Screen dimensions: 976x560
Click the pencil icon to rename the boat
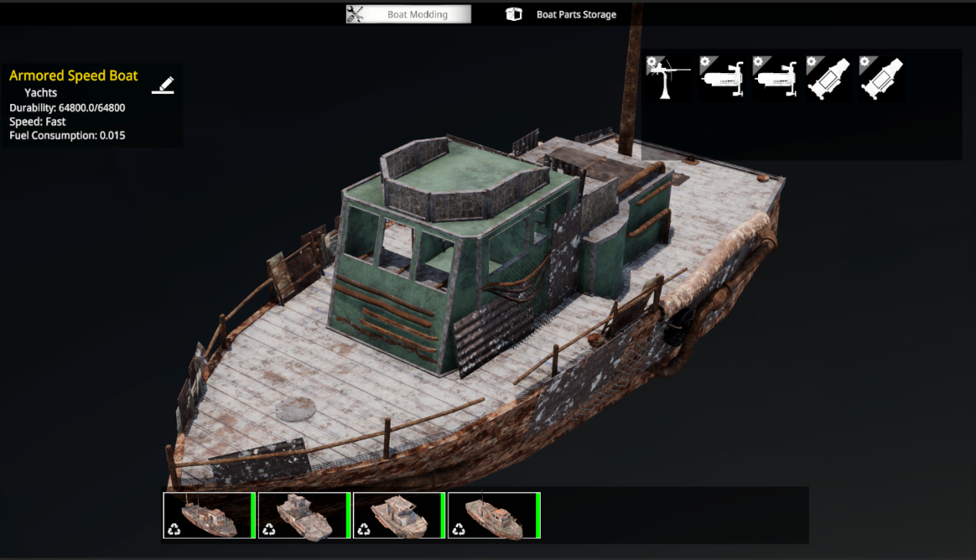point(163,85)
